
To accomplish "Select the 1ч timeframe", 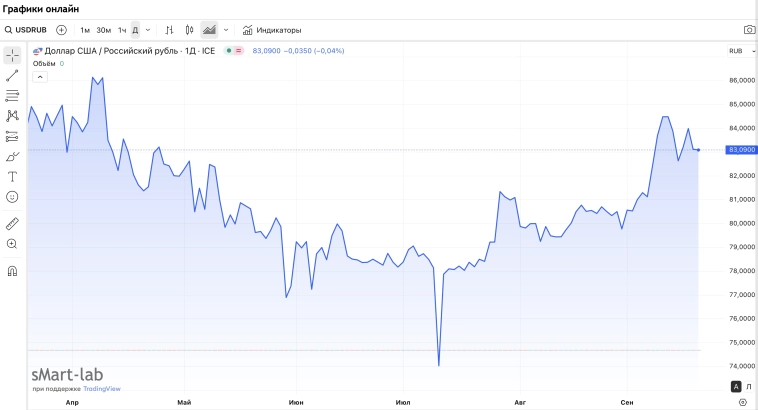I will click(x=122, y=30).
